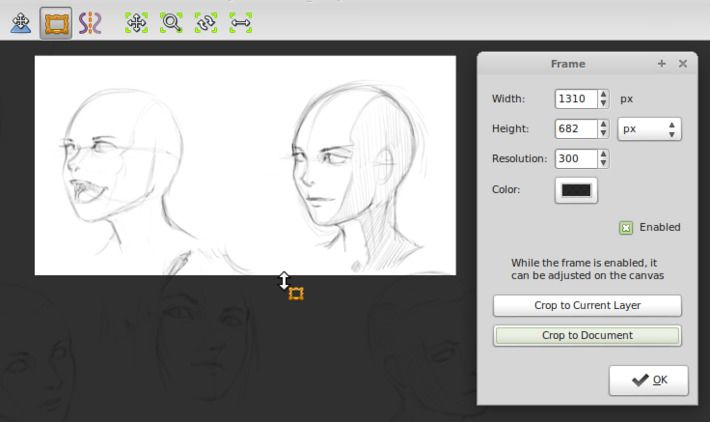Activate the Edit Frame tool

(x=56, y=23)
